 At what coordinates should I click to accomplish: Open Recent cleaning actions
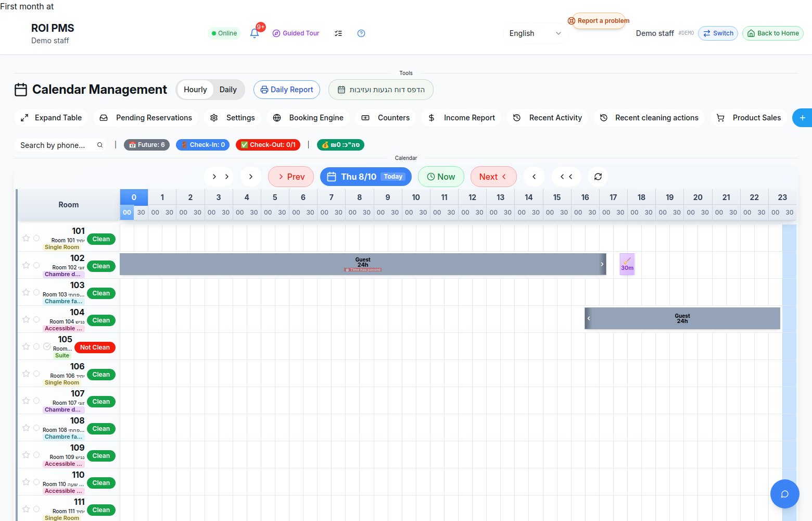[649, 118]
